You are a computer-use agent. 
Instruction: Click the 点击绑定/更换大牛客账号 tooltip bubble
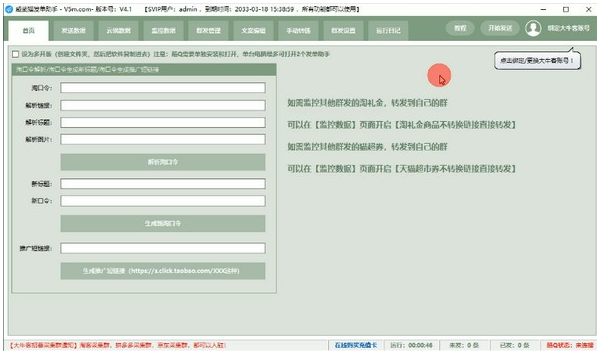pyautogui.click(x=537, y=61)
